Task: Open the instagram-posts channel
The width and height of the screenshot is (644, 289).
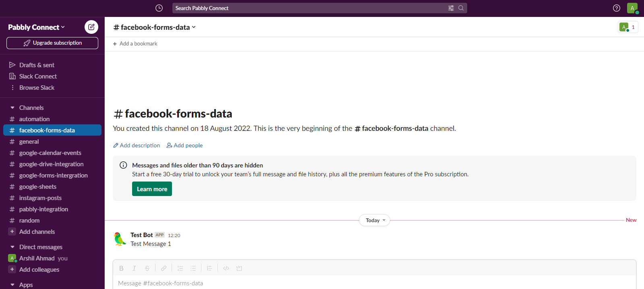Action: (52, 198)
